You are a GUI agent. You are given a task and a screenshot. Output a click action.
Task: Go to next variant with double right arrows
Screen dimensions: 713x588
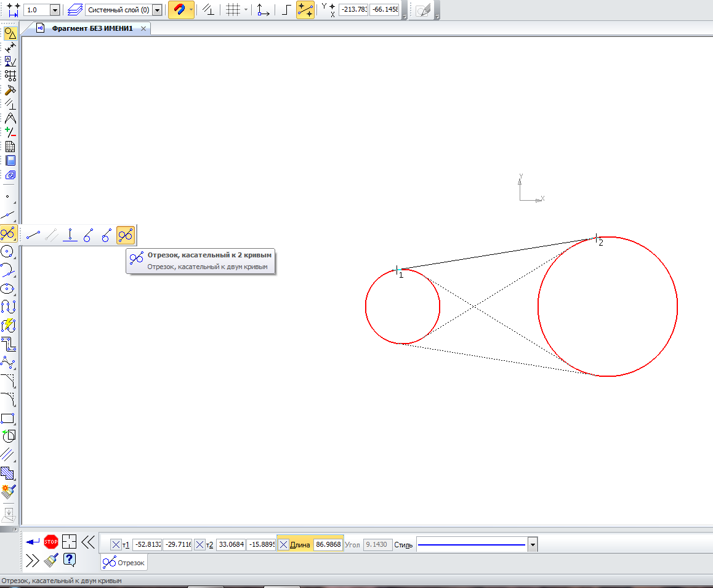coord(32,560)
